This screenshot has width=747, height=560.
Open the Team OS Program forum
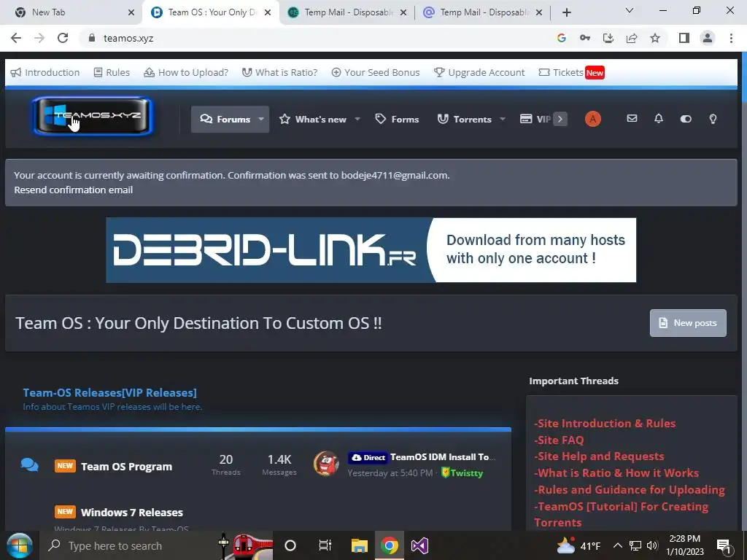(x=126, y=467)
